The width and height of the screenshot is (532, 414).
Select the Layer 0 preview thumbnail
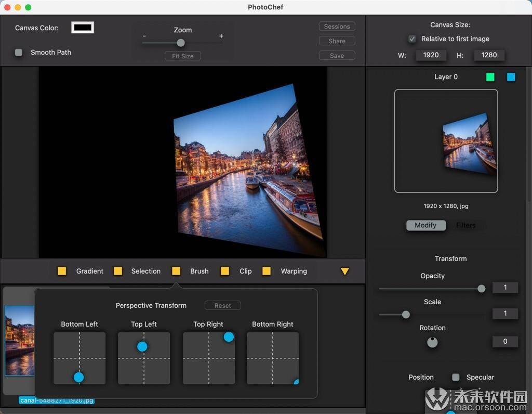tap(446, 141)
